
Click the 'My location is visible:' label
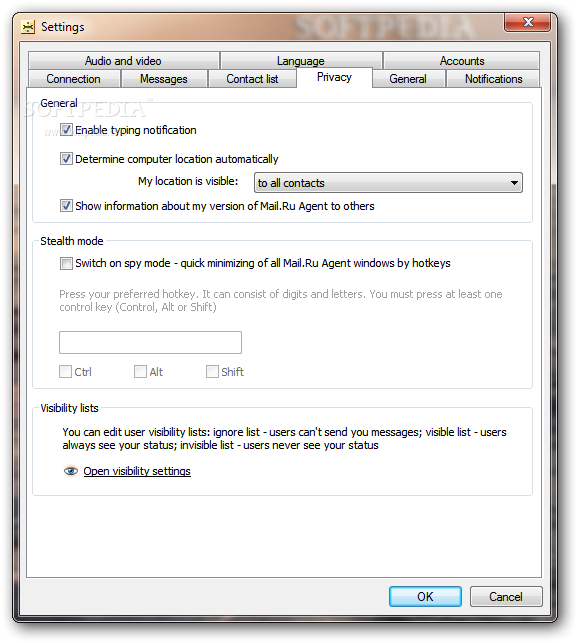[188, 181]
